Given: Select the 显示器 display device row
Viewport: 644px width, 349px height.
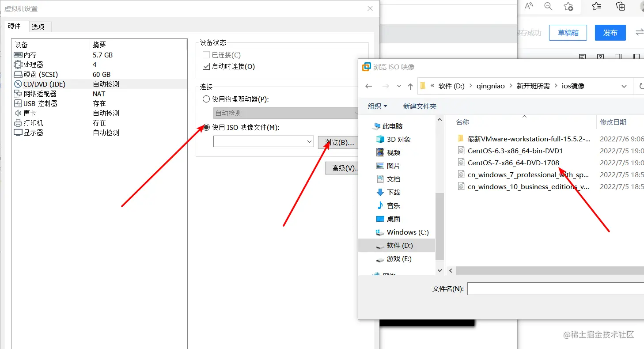Looking at the screenshot, I should point(100,133).
